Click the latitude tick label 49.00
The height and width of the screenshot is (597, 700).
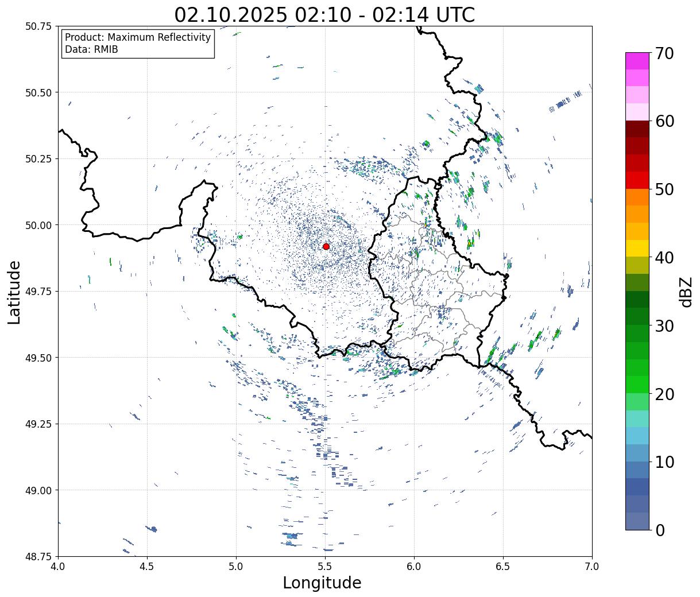(38, 490)
